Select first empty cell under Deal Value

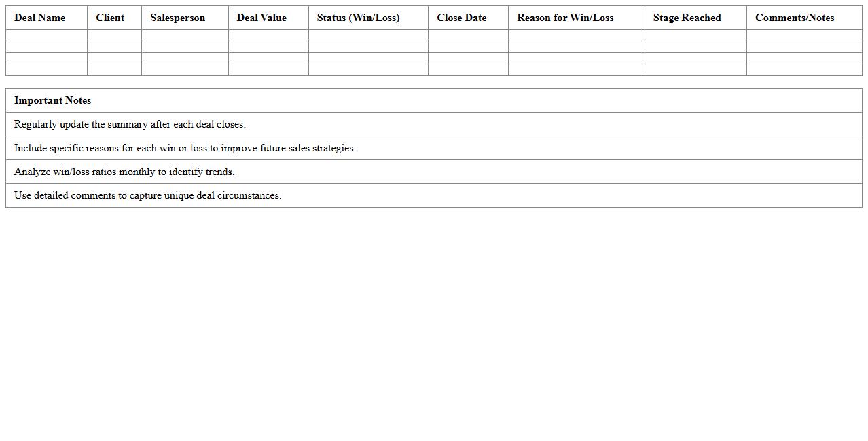pyautogui.click(x=268, y=35)
